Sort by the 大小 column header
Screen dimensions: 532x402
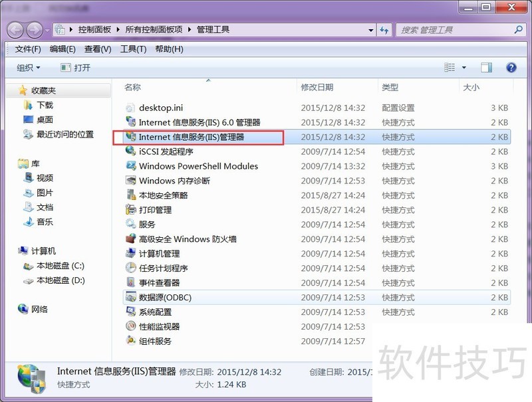pyautogui.click(x=471, y=88)
